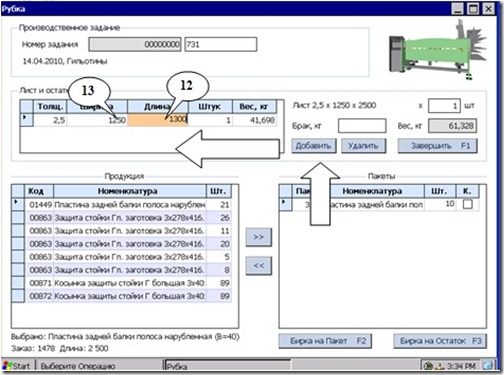Image resolution: width=504 pixels, height=375 pixels.
Task: Click the Брак, кг input field
Action: [362, 126]
